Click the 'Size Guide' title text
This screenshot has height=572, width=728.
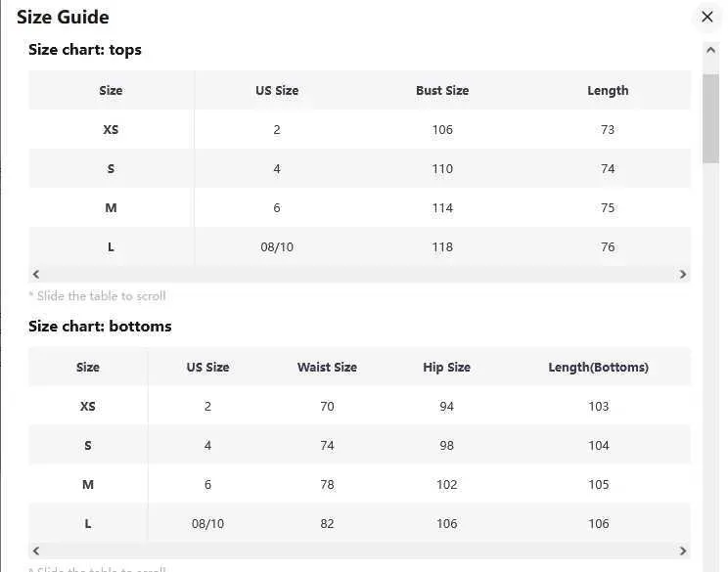pyautogui.click(x=63, y=17)
